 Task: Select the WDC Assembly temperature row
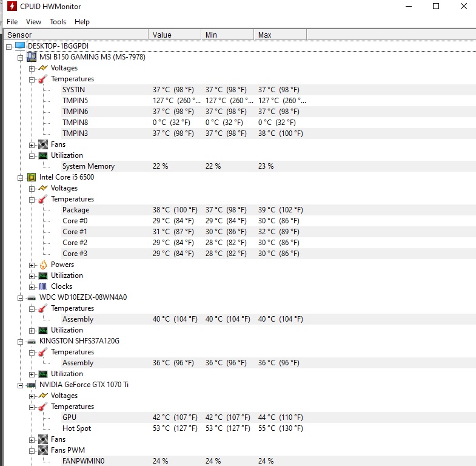click(x=269, y=319)
